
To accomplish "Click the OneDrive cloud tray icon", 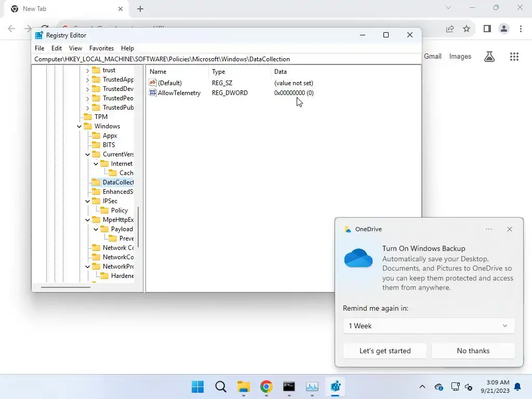I will [x=438, y=387].
